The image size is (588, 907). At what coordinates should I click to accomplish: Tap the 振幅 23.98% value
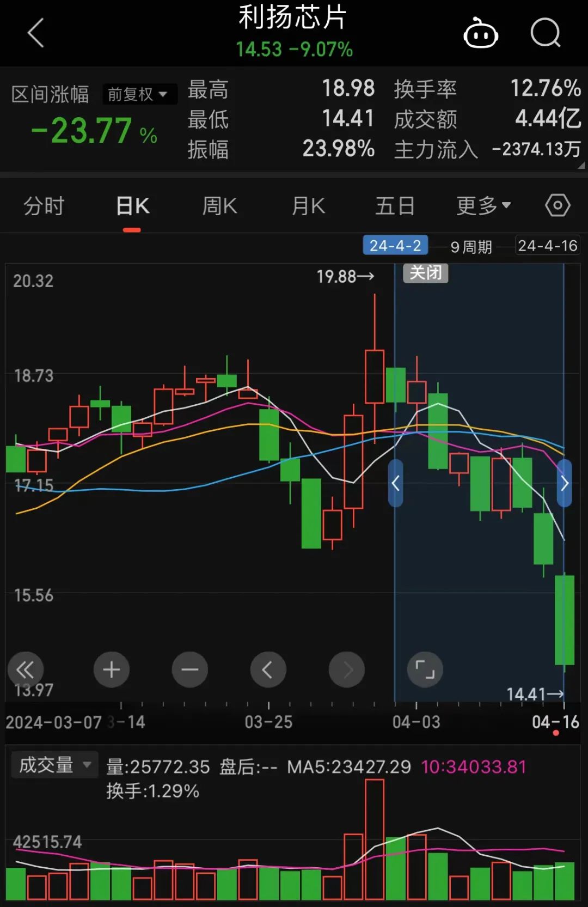click(x=338, y=148)
